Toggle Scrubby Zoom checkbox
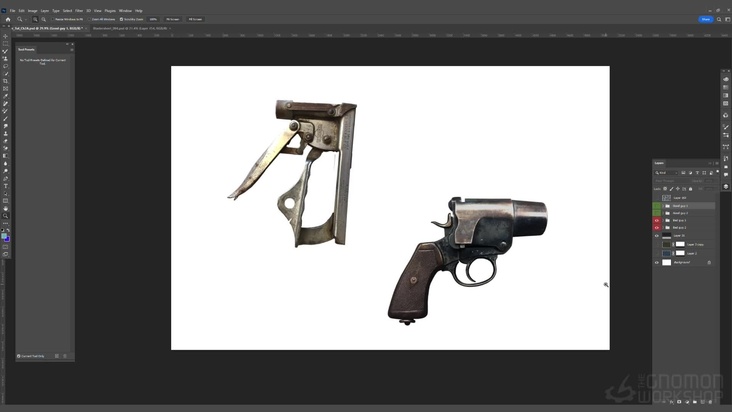 (x=121, y=19)
